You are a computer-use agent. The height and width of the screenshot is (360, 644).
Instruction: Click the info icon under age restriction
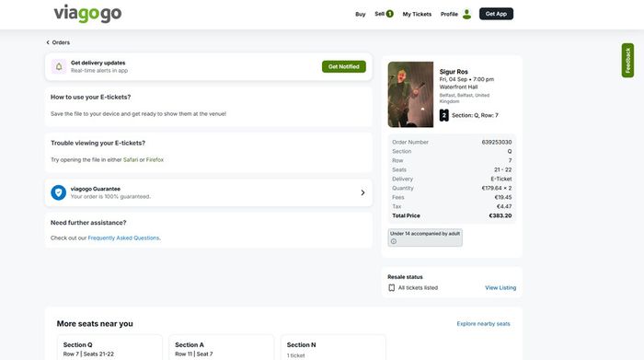[x=394, y=241]
